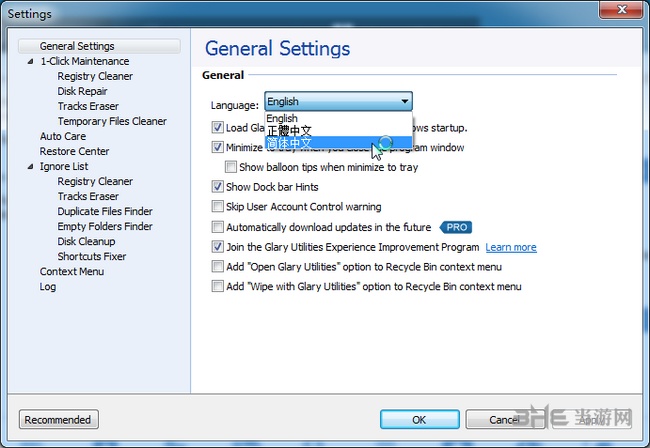The height and width of the screenshot is (448, 650).
Task: Open Log settings
Action: pos(48,287)
